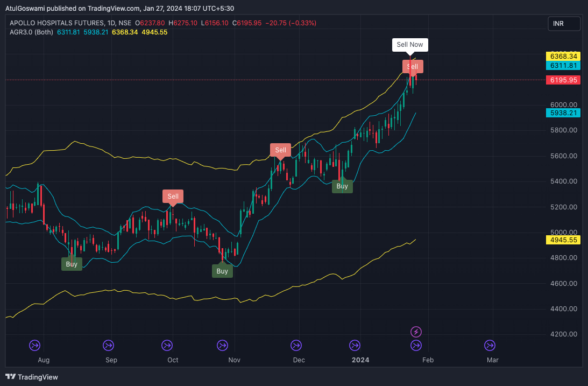The width and height of the screenshot is (588, 386).
Task: Click the Sell marker near December
Action: (280, 150)
